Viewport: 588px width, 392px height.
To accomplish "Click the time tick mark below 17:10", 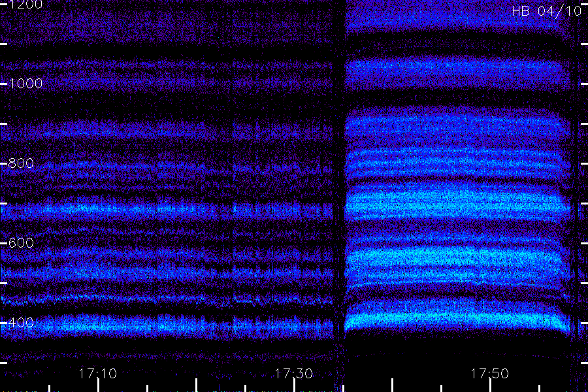I will pos(98,385).
